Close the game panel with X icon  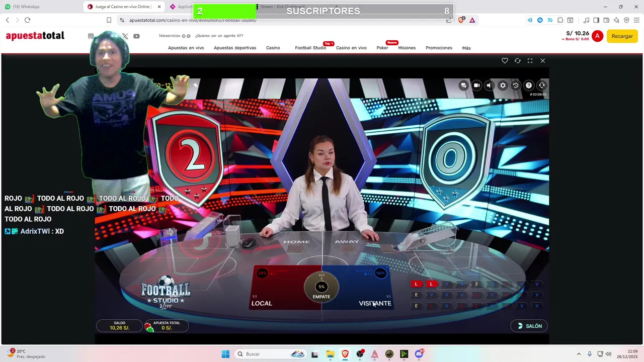[542, 60]
